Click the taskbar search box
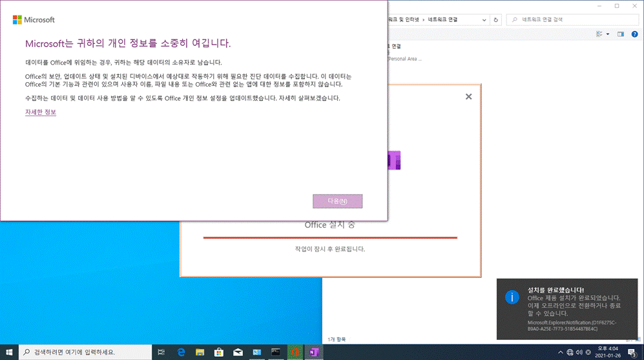 (x=85, y=352)
